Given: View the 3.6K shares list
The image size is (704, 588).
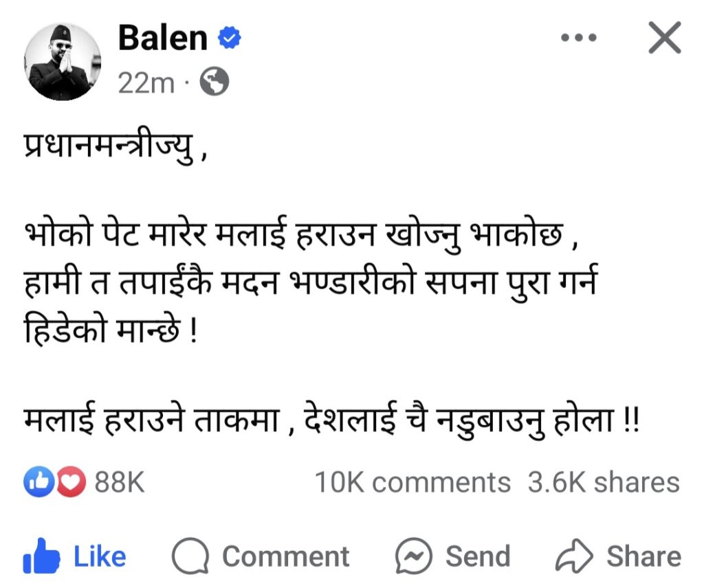Looking at the screenshot, I should pos(604,483).
